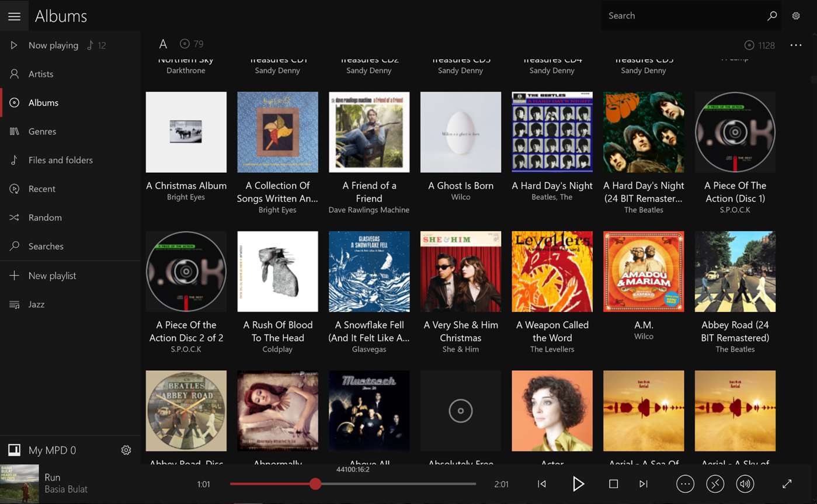Open A Rush Of Blood To The Head
Screen dimensions: 817x504
click(x=277, y=272)
